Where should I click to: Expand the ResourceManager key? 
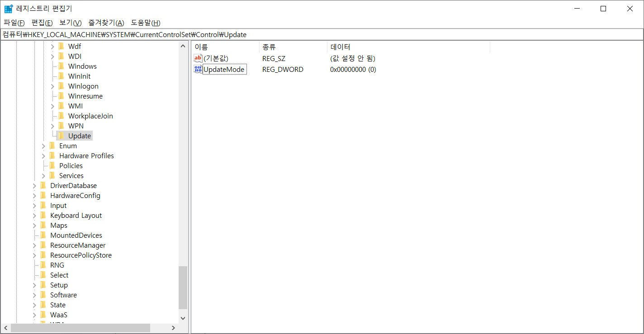point(34,245)
